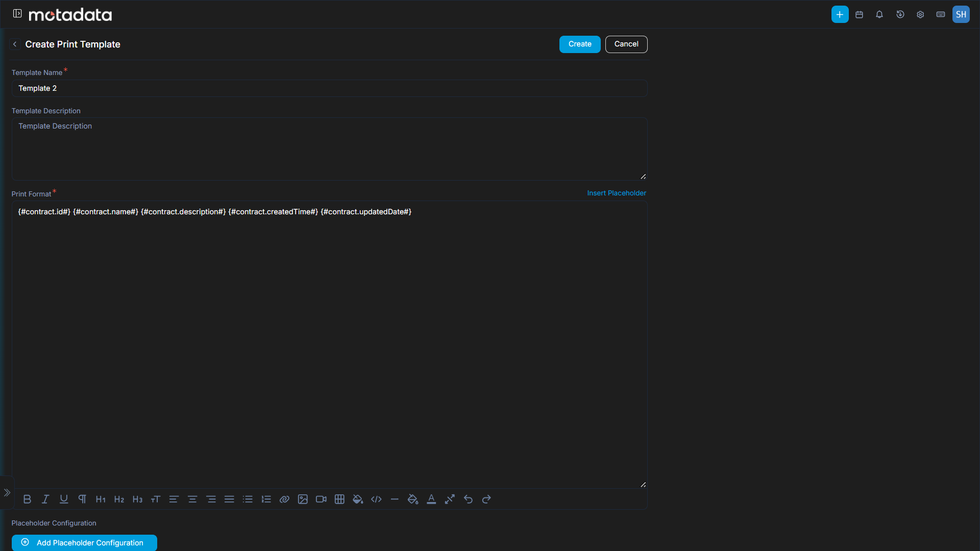Insert numbered list
Image resolution: width=980 pixels, height=551 pixels.
point(266,499)
